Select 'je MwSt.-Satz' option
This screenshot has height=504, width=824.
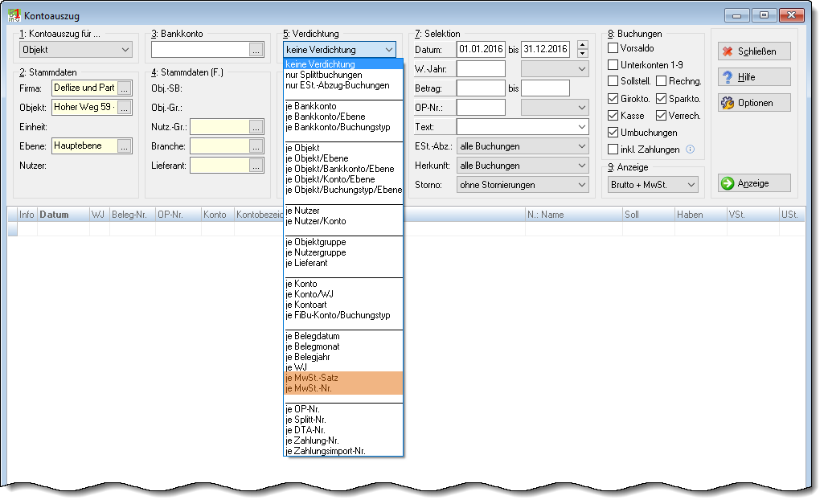pos(343,378)
